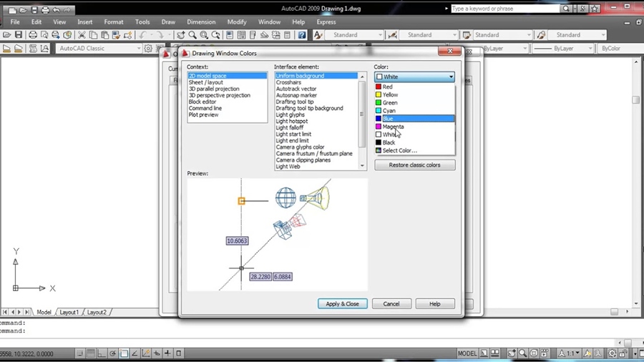Click the Plot printer icon in toolbar

pos(33,34)
